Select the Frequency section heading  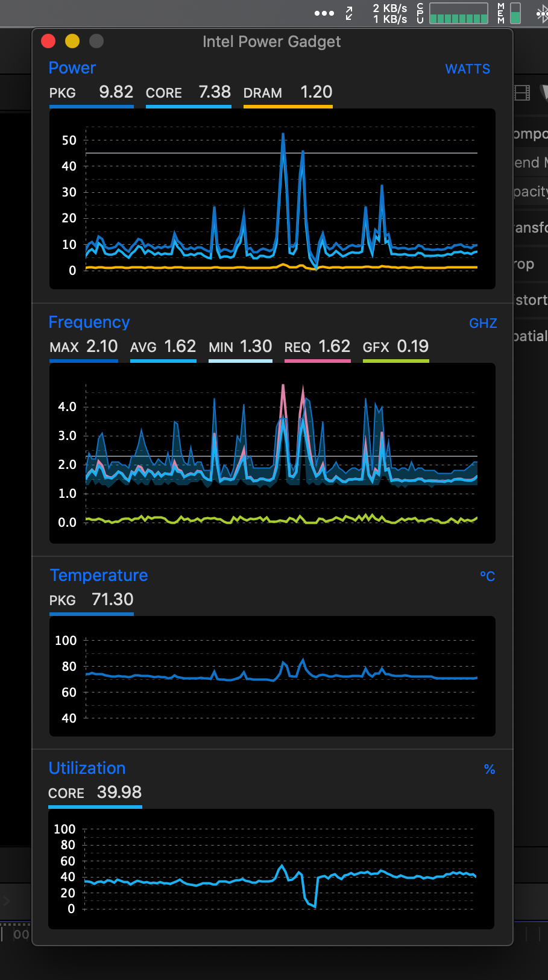coord(89,322)
